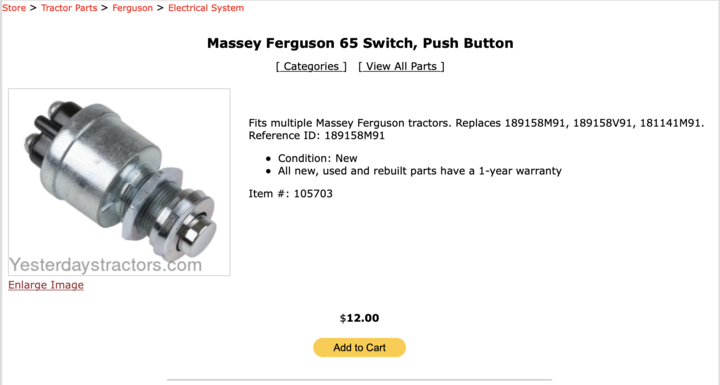Click the horizontal divider below Add to Cart
The width and height of the screenshot is (720, 385).
[x=360, y=380]
